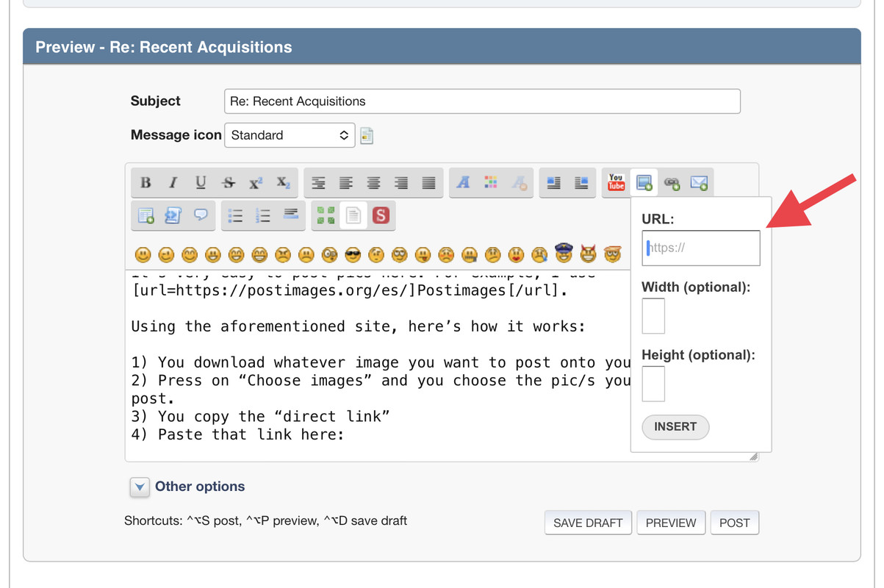Insert the angry frowning smiley

tap(283, 255)
